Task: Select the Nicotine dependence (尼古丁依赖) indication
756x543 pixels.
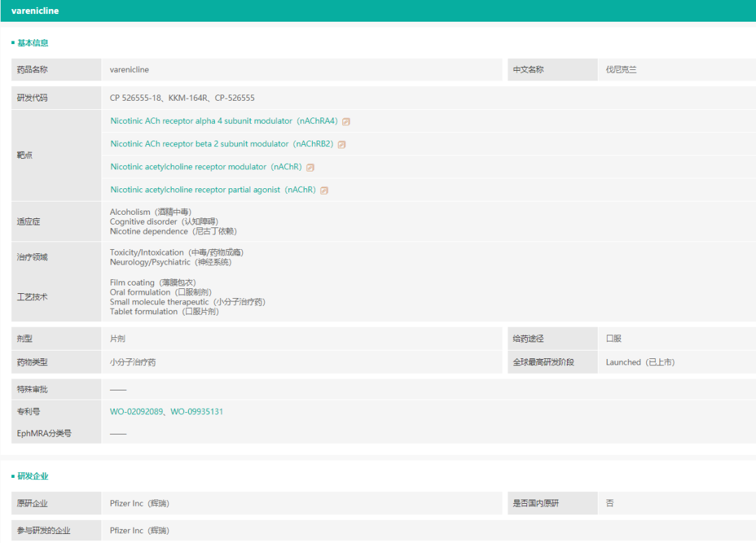Action: 173,232
